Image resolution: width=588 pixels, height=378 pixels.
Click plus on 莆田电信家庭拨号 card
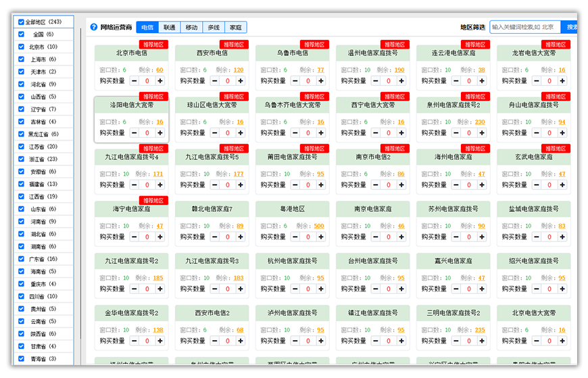point(321,185)
